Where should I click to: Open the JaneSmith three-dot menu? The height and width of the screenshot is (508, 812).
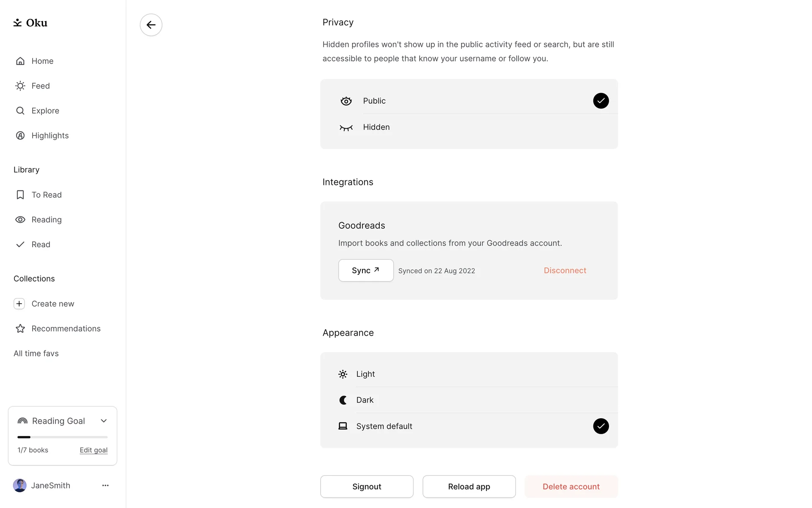tap(105, 486)
